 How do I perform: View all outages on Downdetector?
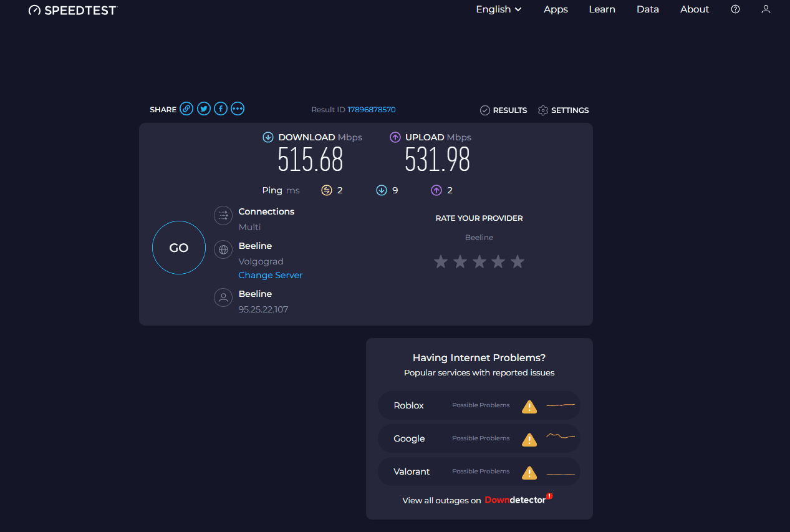coord(478,500)
